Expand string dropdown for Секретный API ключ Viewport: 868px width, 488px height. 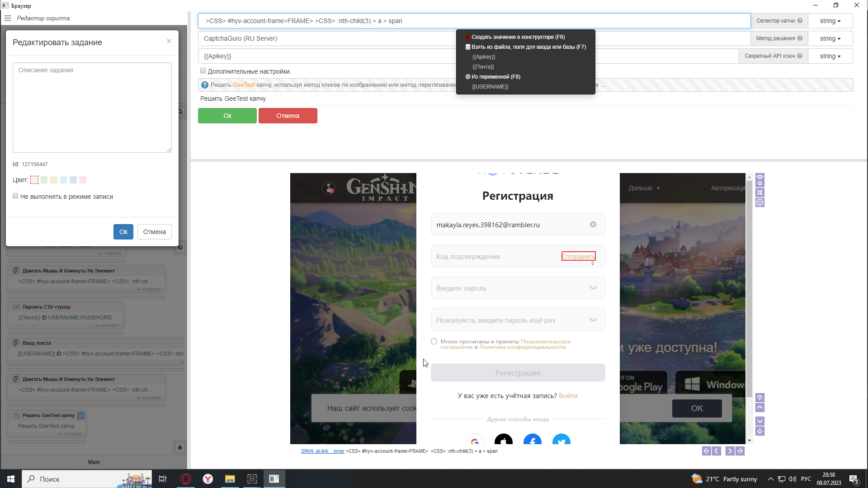click(830, 56)
